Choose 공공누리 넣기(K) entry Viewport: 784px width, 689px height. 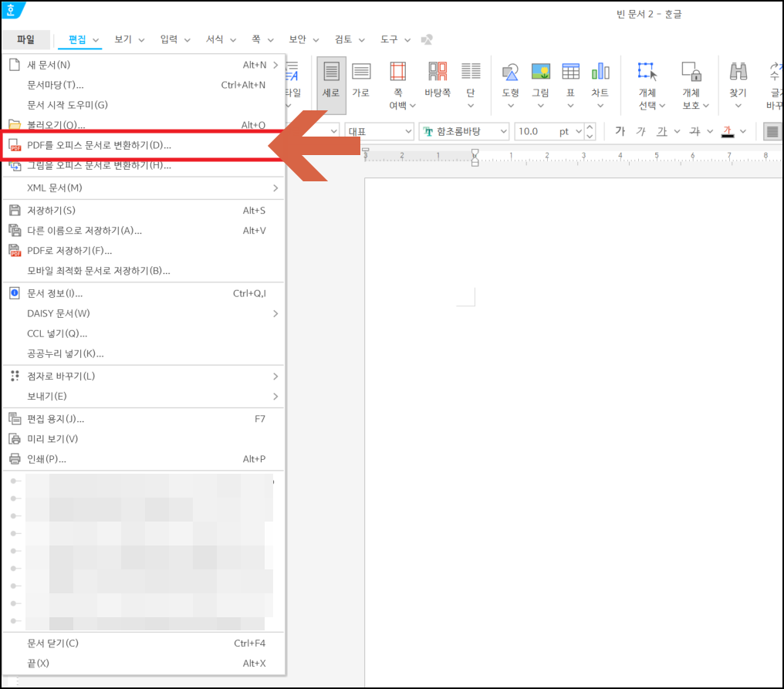pos(144,353)
